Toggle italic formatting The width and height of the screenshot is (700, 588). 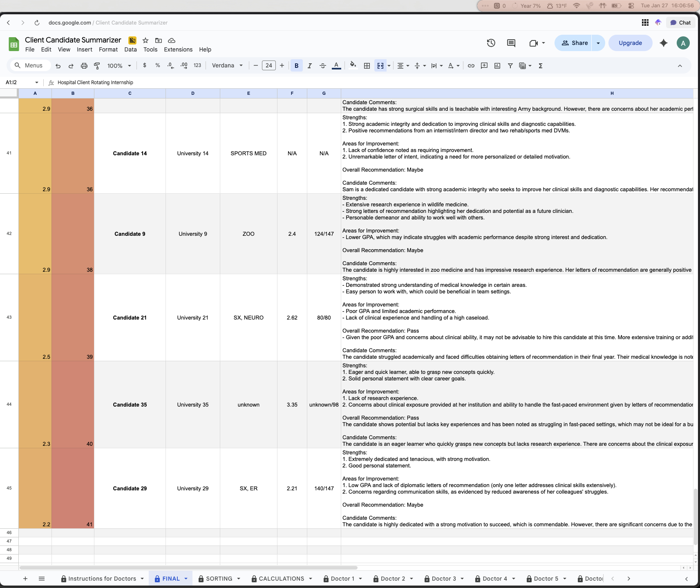(310, 65)
